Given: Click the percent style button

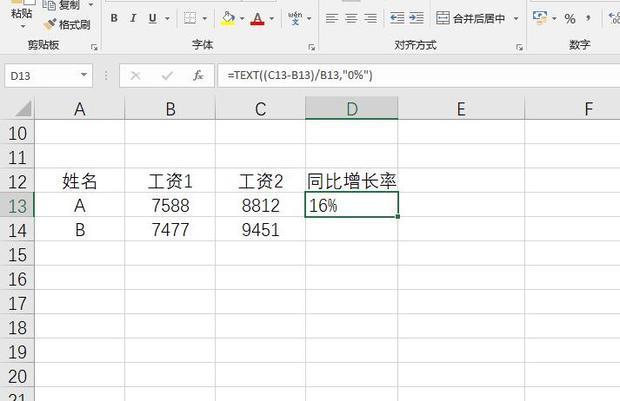Looking at the screenshot, I should (x=570, y=19).
